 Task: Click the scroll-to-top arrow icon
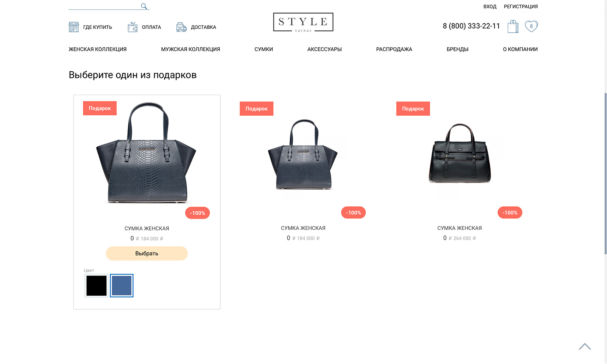tap(585, 347)
